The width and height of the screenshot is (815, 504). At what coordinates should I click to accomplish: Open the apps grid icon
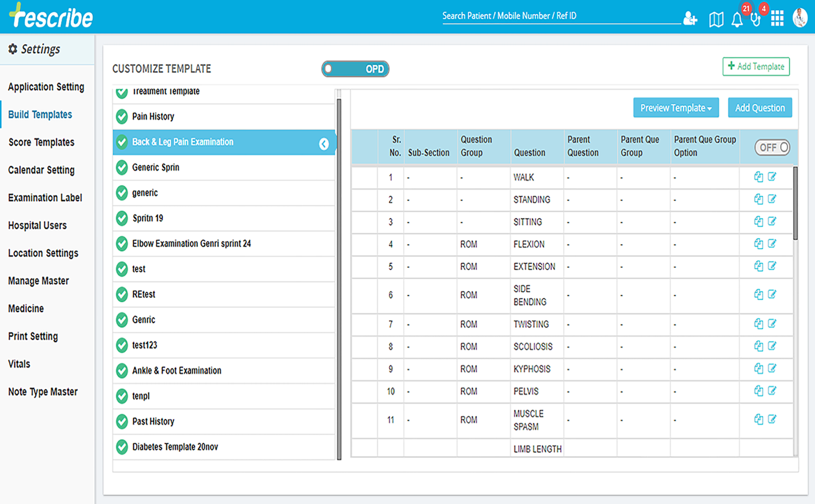pos(777,19)
